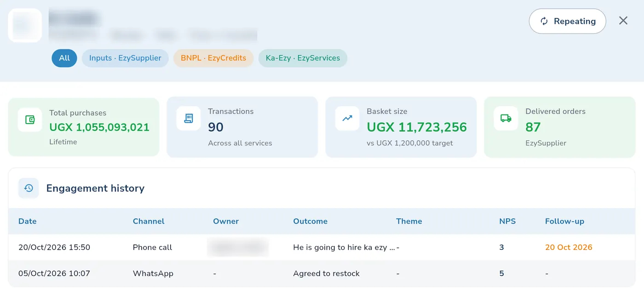This screenshot has width=644, height=288.
Task: Click the Repeating button
Action: tap(567, 21)
